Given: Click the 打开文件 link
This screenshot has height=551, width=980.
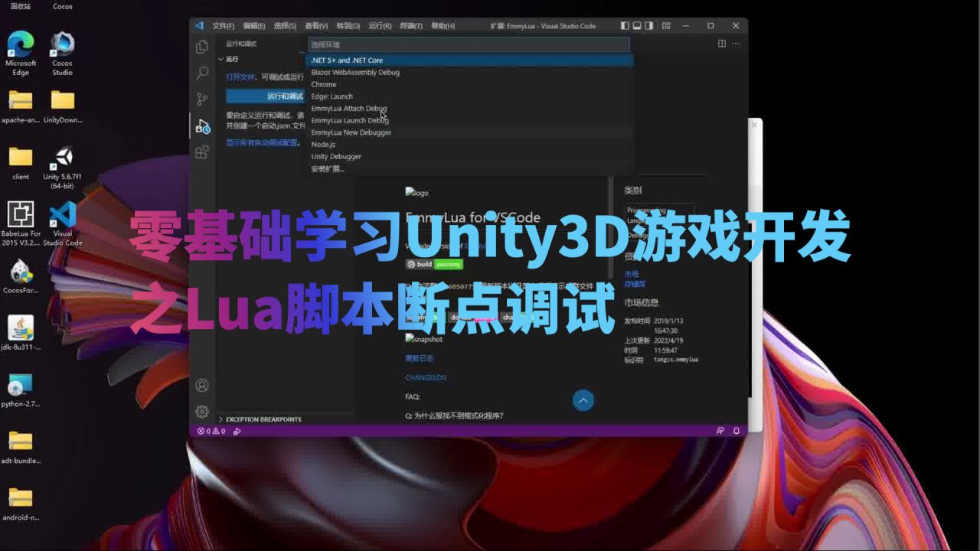Looking at the screenshot, I should [240, 77].
